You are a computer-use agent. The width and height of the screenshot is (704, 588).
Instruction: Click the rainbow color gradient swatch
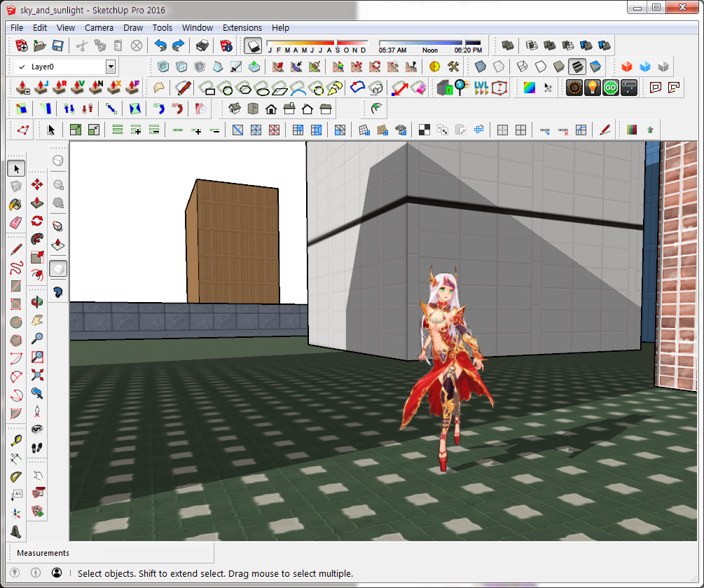pyautogui.click(x=530, y=88)
